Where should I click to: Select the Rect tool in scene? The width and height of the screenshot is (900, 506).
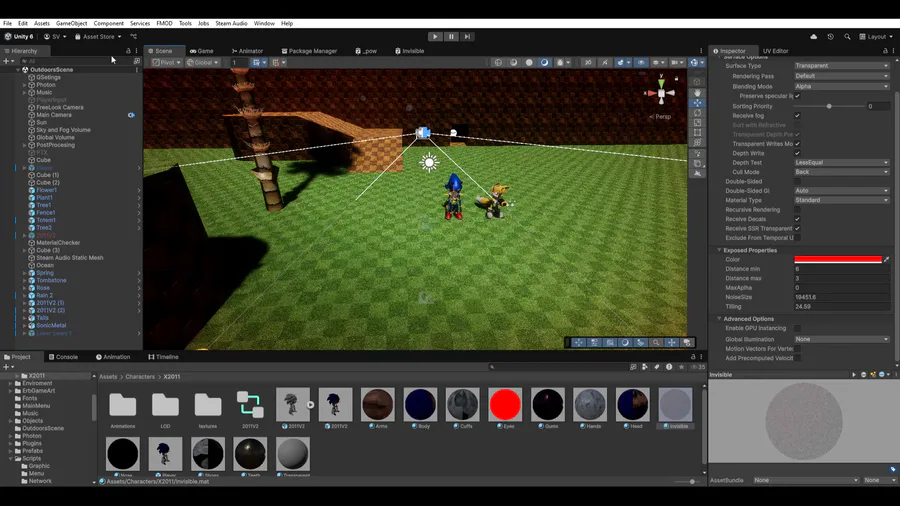point(697,133)
